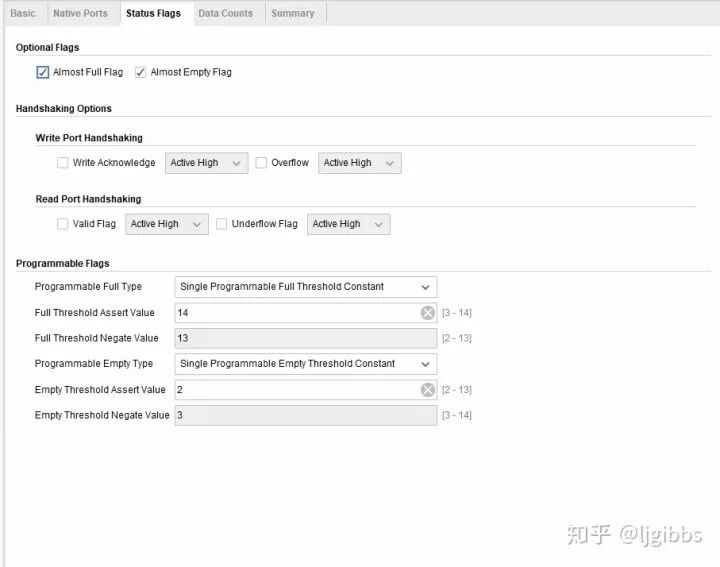720x567 pixels.
Task: Click the Full Threshold Assert Value input
Action: (x=295, y=313)
